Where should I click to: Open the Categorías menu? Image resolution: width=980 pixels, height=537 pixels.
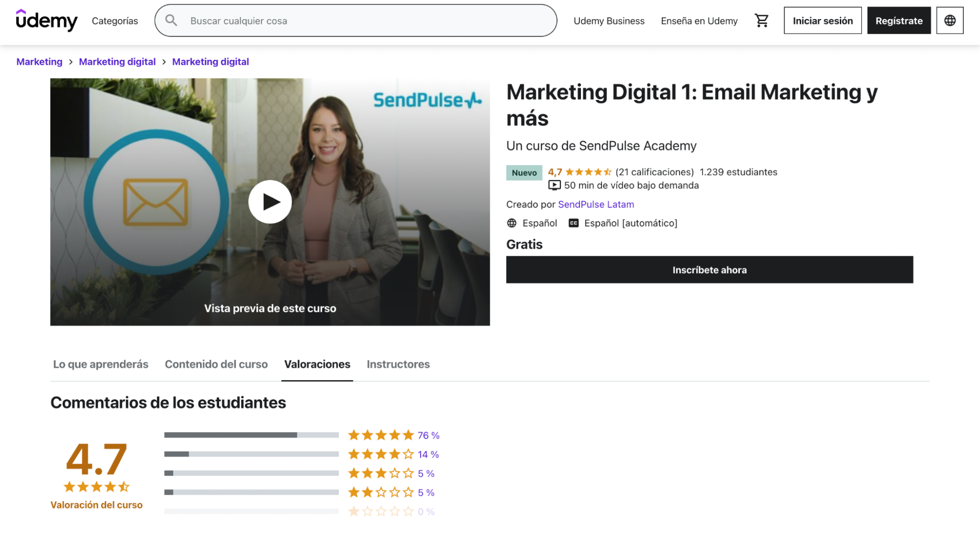(115, 21)
